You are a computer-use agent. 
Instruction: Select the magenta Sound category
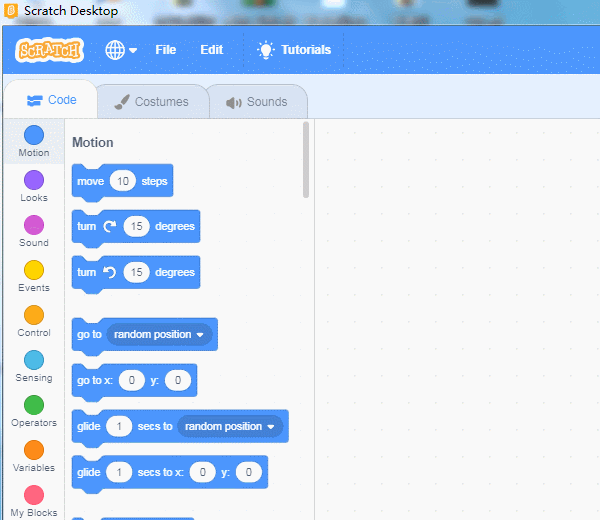click(34, 225)
